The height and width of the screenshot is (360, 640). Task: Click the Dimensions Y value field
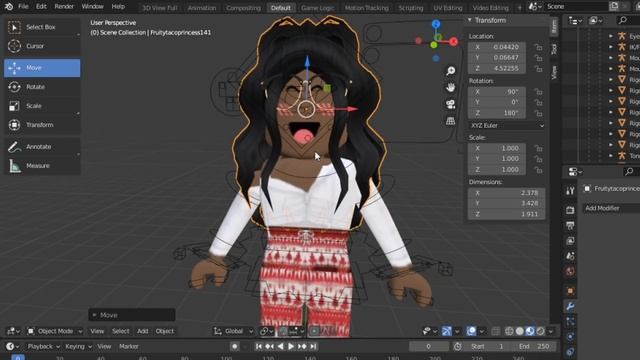point(507,203)
